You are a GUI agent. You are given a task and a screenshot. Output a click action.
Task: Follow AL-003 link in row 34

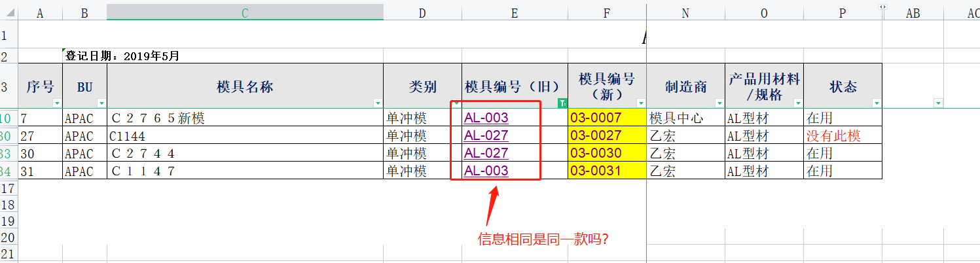coord(486,171)
